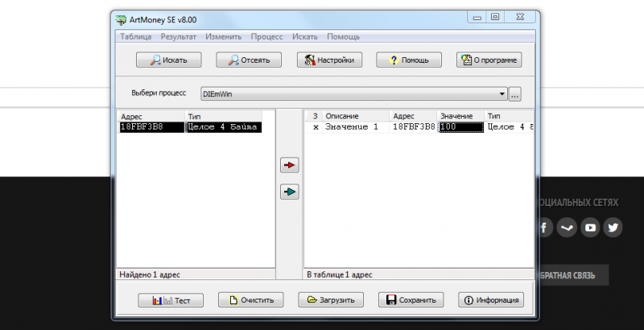This screenshot has height=330, width=644.
Task: Click the Очистить clear button
Action: pos(251,300)
